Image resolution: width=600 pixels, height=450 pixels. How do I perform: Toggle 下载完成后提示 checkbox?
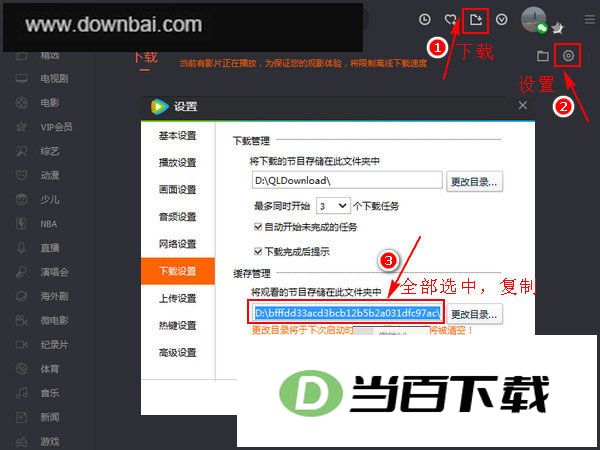click(x=258, y=251)
